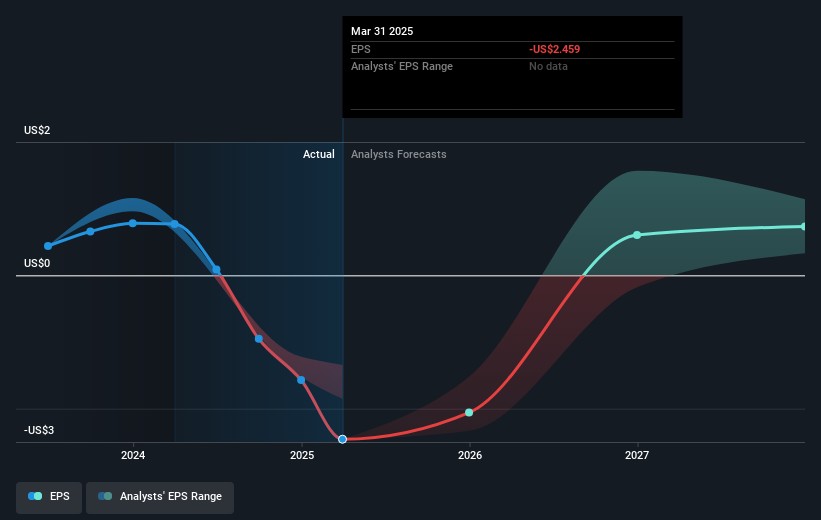Click the 2024 x-axis label
Screen dimensions: 821x520
click(132, 455)
